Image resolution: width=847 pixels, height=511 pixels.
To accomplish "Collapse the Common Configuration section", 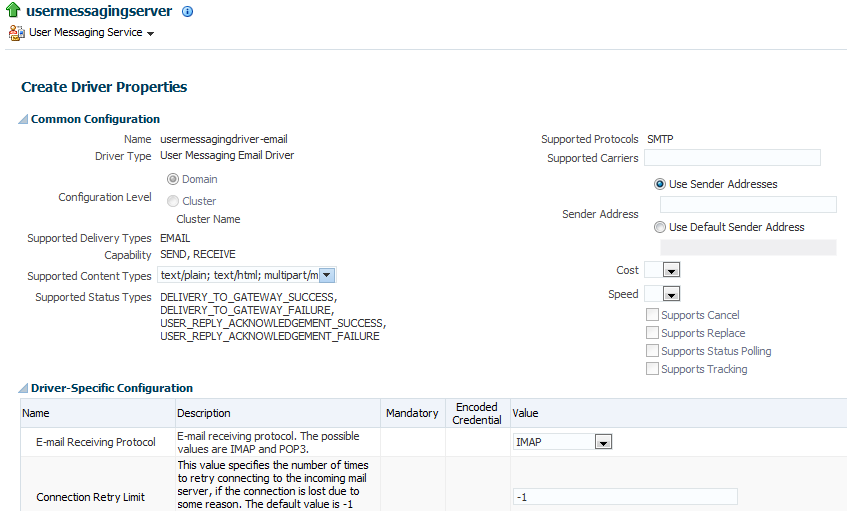I will pos(23,120).
